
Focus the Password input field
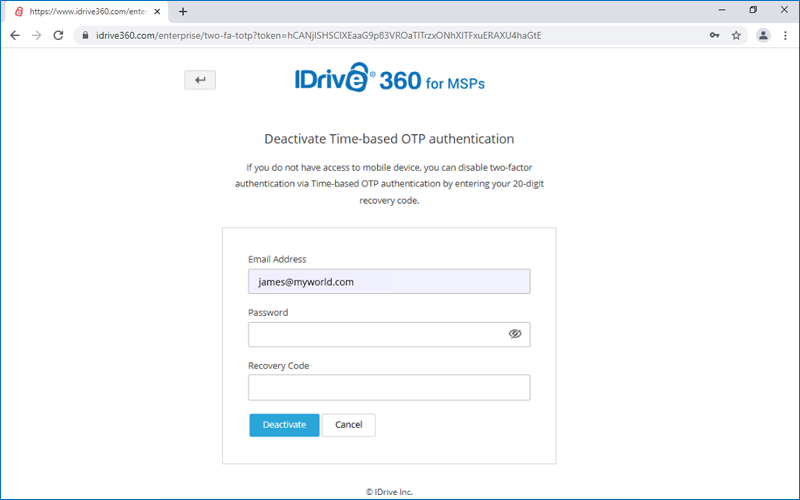point(389,335)
